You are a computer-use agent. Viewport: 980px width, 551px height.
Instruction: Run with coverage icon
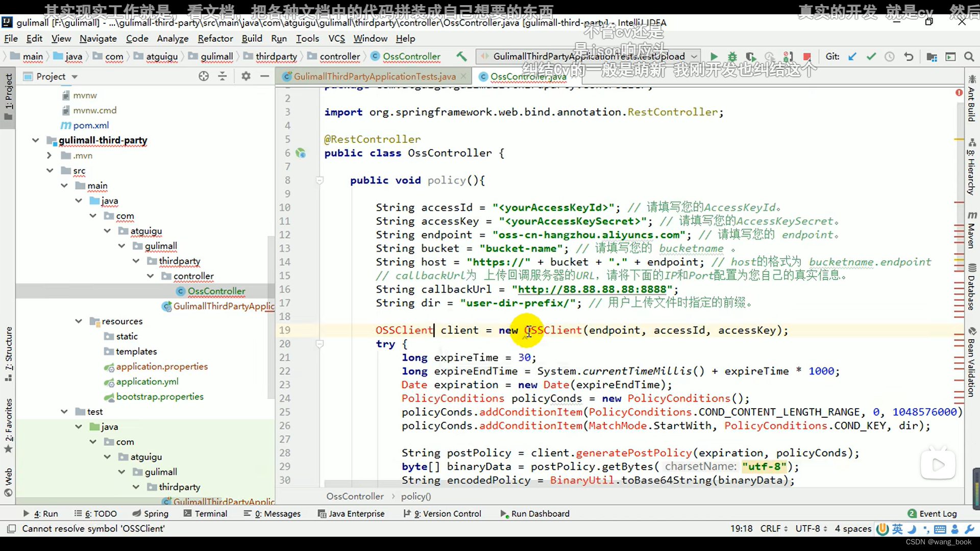pos(751,57)
